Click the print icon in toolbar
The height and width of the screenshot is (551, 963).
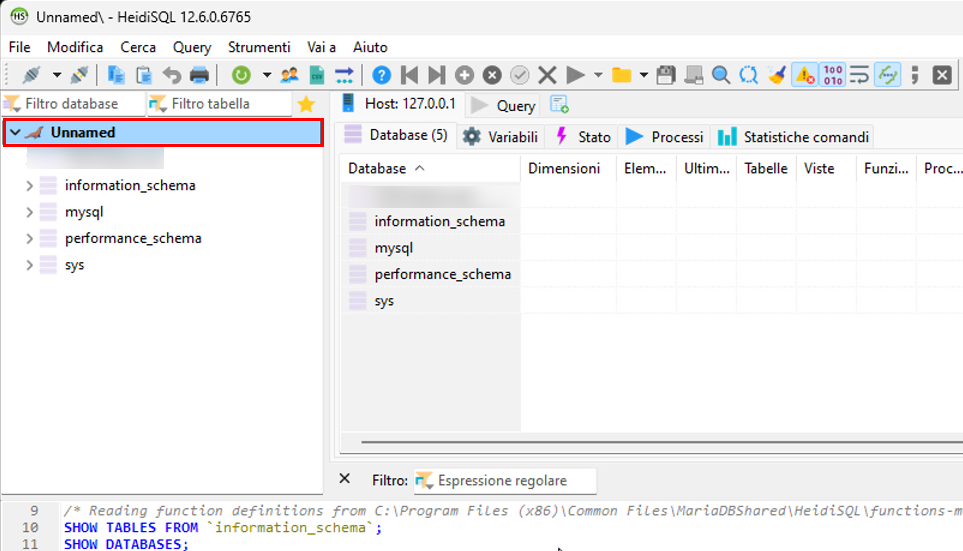click(x=200, y=75)
